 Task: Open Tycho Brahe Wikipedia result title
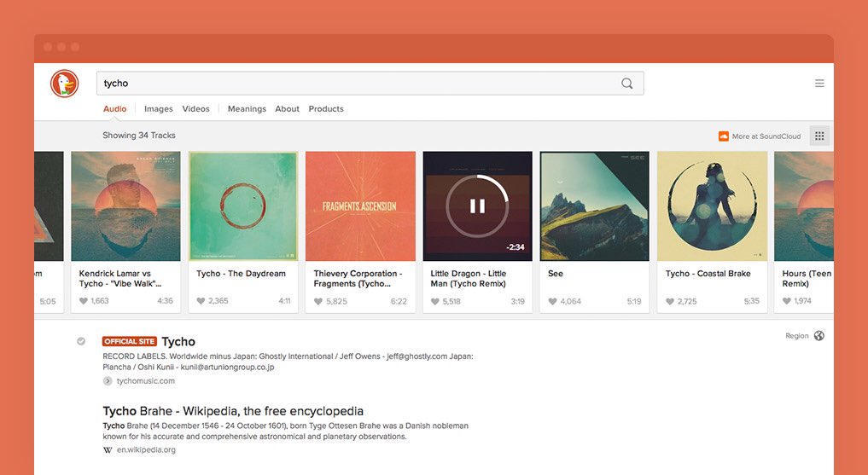233,411
